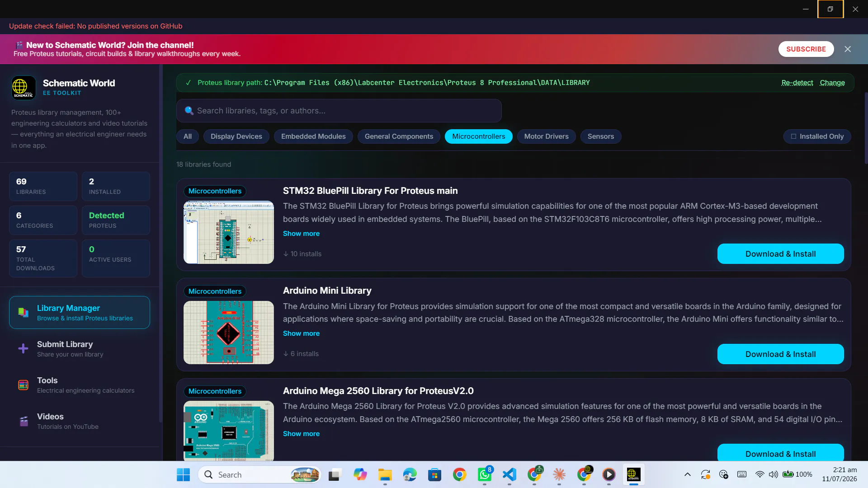
Task: Open Copilot from the taskbar
Action: tap(360, 474)
